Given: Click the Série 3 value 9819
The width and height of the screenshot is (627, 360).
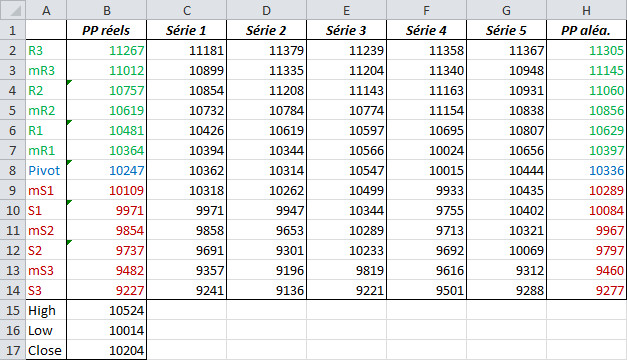Looking at the screenshot, I should coord(346,270).
